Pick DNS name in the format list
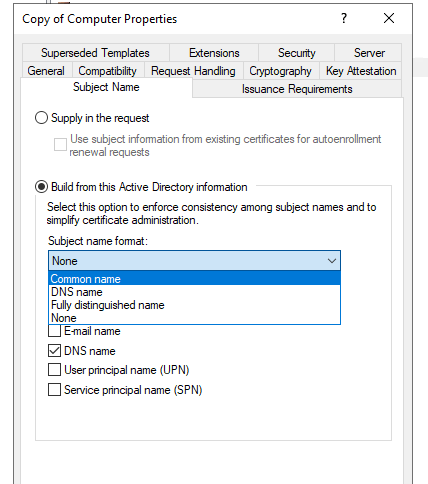Image resolution: width=428 pixels, height=484 pixels. pyautogui.click(x=195, y=292)
